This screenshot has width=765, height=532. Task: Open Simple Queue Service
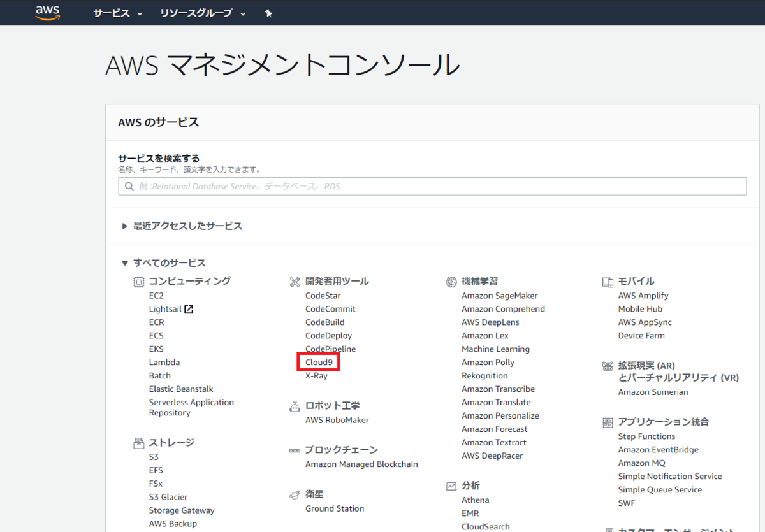point(660,490)
